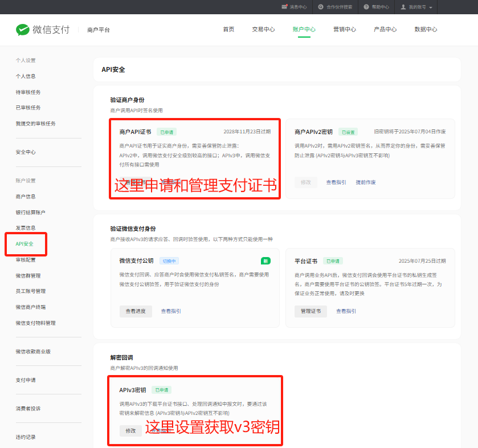Go to 产品中心 in top navigation
Screen dimensions: 478x448
[385, 30]
